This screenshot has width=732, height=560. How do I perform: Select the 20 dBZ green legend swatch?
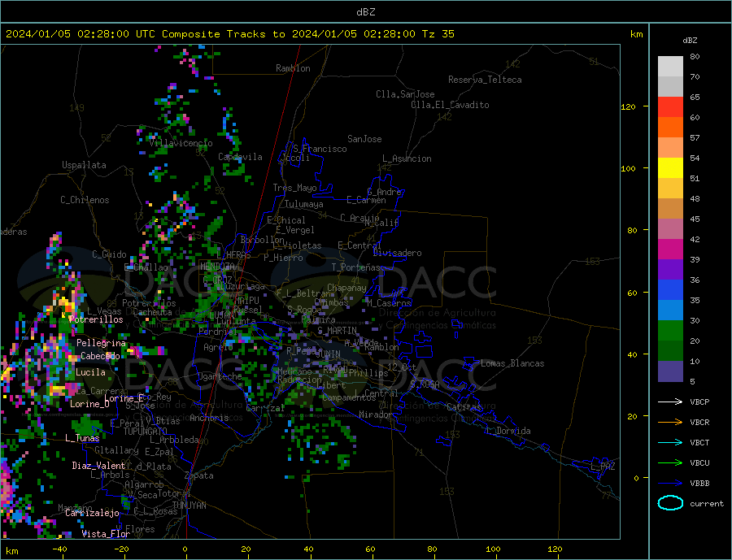(x=670, y=331)
